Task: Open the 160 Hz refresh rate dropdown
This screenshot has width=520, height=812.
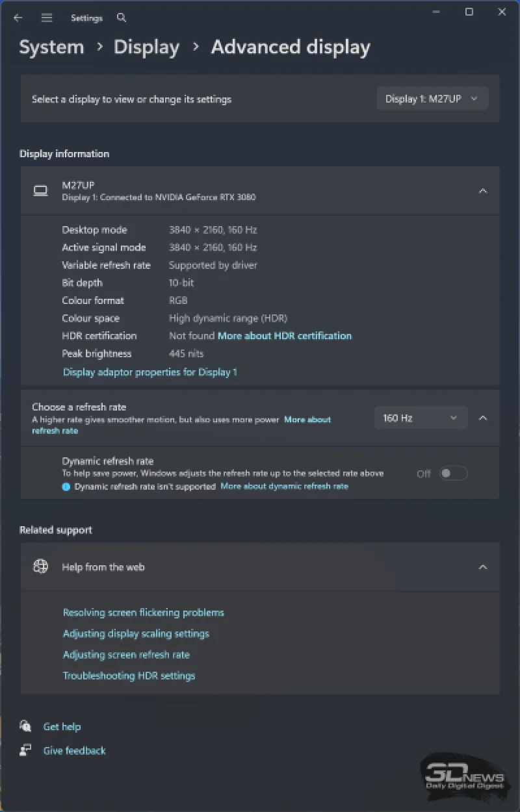Action: (421, 418)
